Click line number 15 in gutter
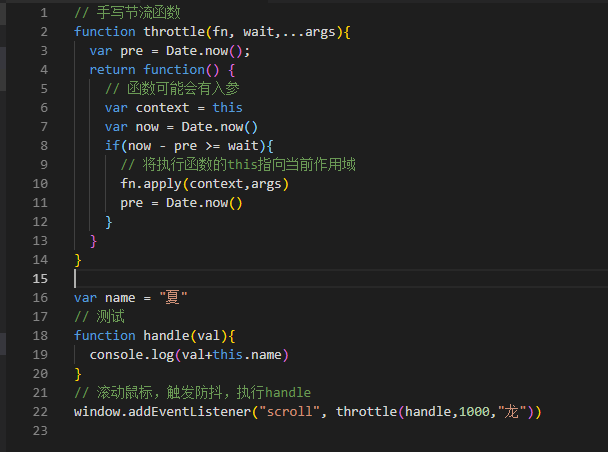The width and height of the screenshot is (608, 452). [x=40, y=279]
